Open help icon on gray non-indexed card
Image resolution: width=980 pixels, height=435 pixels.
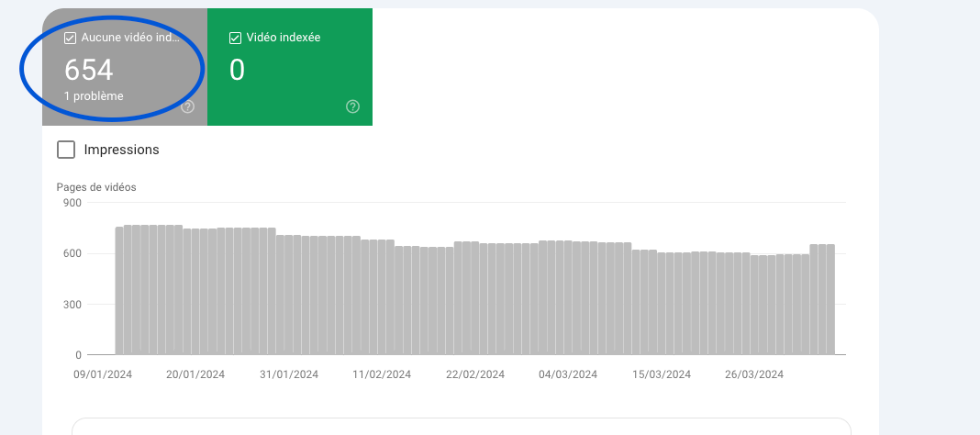click(x=187, y=106)
